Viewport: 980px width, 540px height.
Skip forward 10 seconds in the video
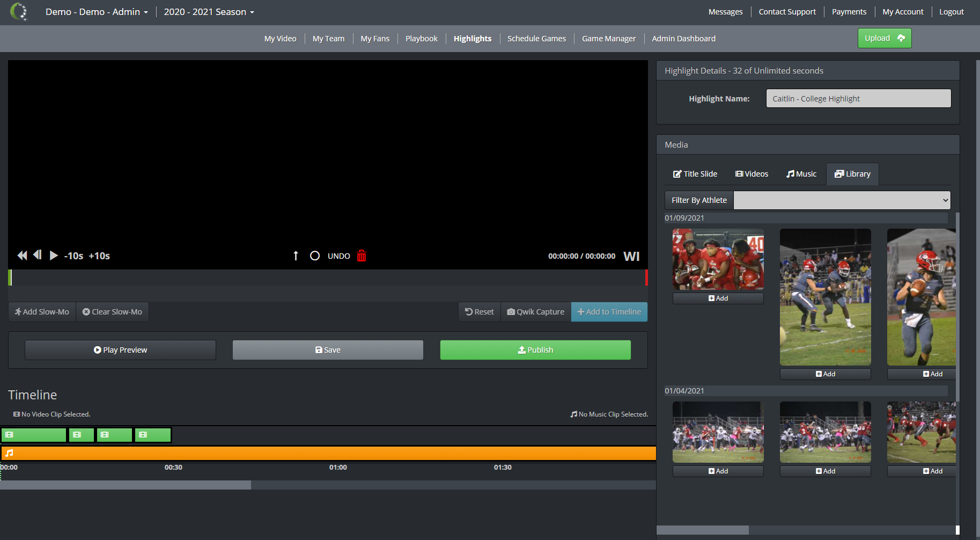pyautogui.click(x=99, y=256)
